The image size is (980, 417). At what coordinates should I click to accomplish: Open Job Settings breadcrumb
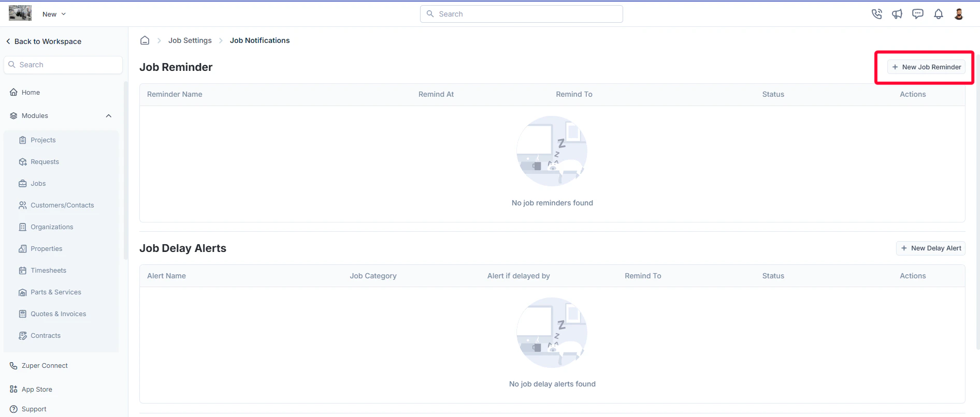[190, 40]
